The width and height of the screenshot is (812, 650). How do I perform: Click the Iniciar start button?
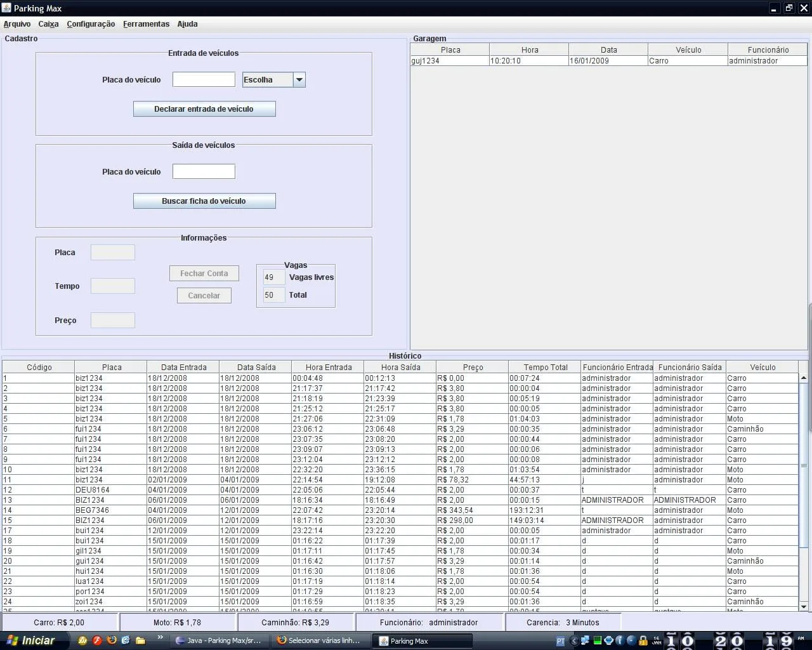(x=30, y=640)
